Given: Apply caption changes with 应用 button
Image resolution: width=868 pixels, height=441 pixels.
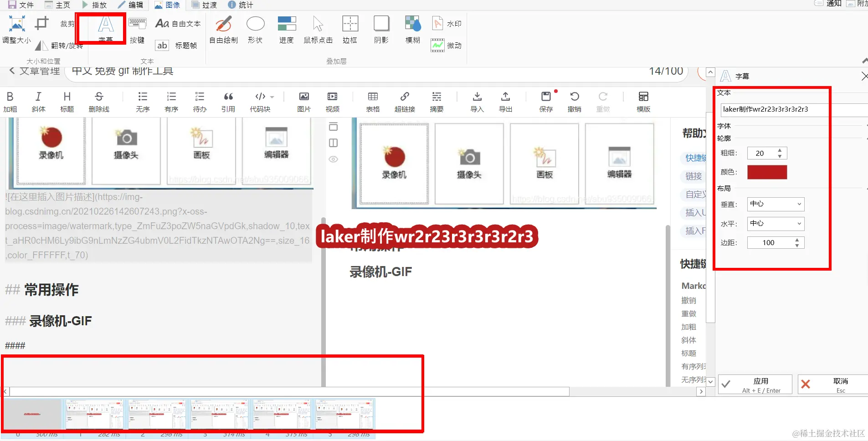Looking at the screenshot, I should 754,384.
